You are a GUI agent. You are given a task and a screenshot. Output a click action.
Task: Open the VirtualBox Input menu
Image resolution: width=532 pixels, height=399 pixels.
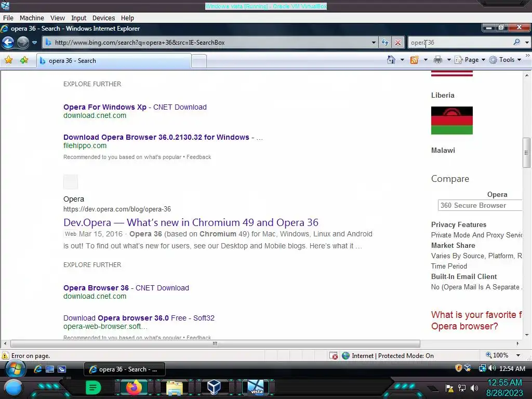[78, 18]
